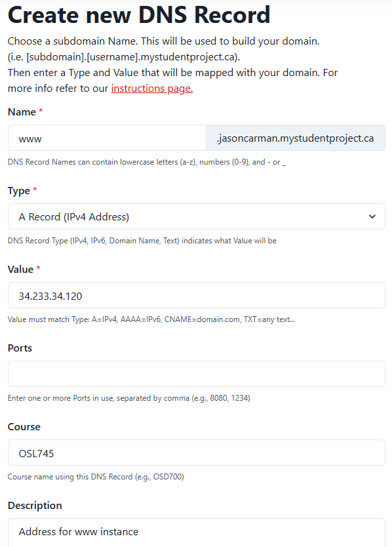Select the Description field "Address for www instance"
The image size is (392, 547).
(x=195, y=533)
